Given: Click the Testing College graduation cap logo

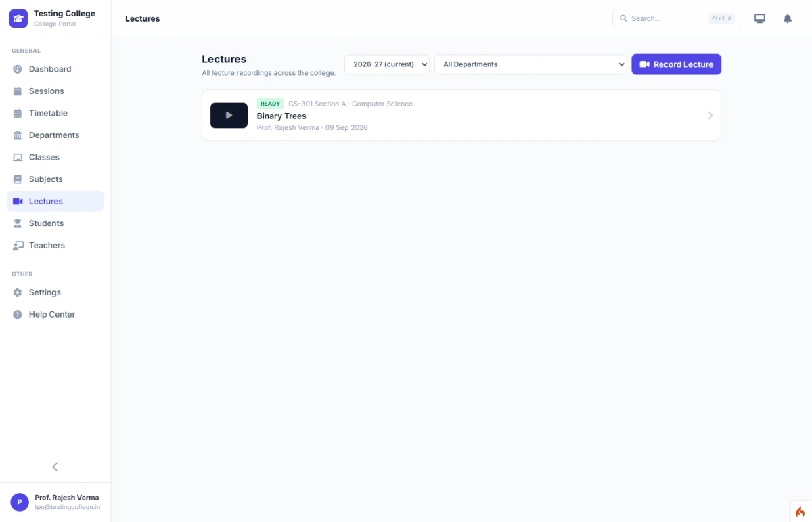Looking at the screenshot, I should click(18, 18).
